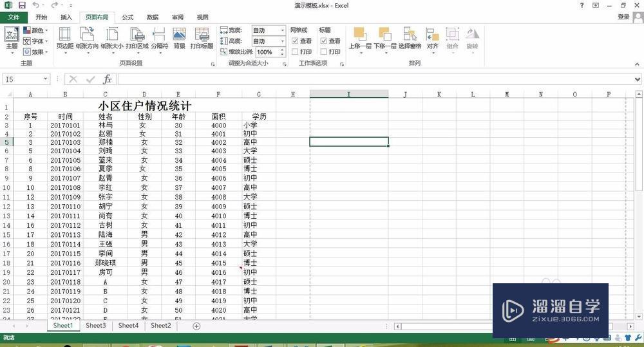The image size is (644, 347).
Task: Open theme Colors (颜色) menu
Action: point(35,30)
